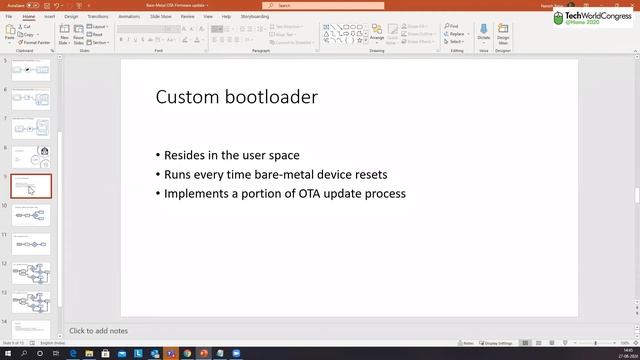Open the Slide Show tab
The width and height of the screenshot is (640, 360).
click(161, 16)
